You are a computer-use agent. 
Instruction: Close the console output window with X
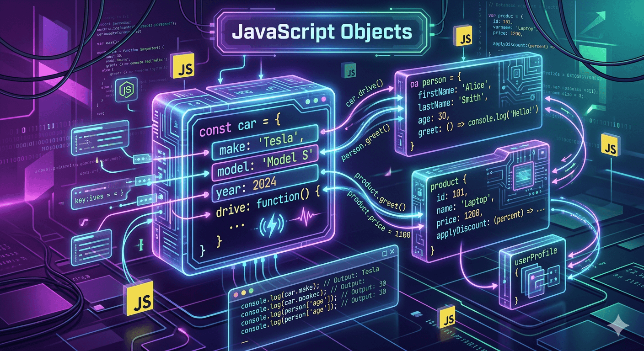pyautogui.click(x=393, y=251)
